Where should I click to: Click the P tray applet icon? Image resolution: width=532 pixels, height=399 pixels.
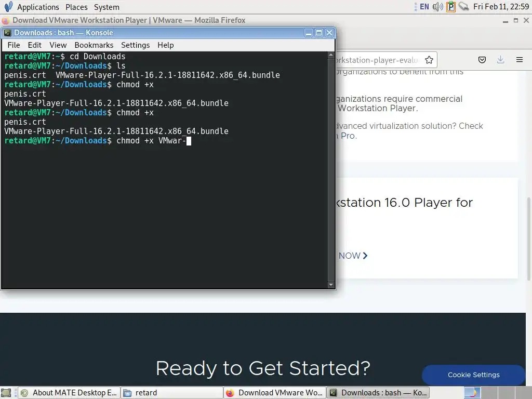[451, 6]
